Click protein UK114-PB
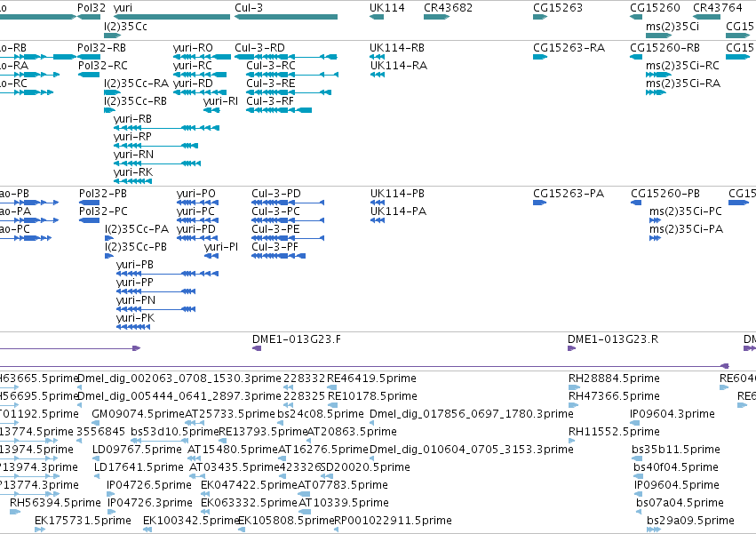Viewport: 756px width, 534px height. [378, 203]
